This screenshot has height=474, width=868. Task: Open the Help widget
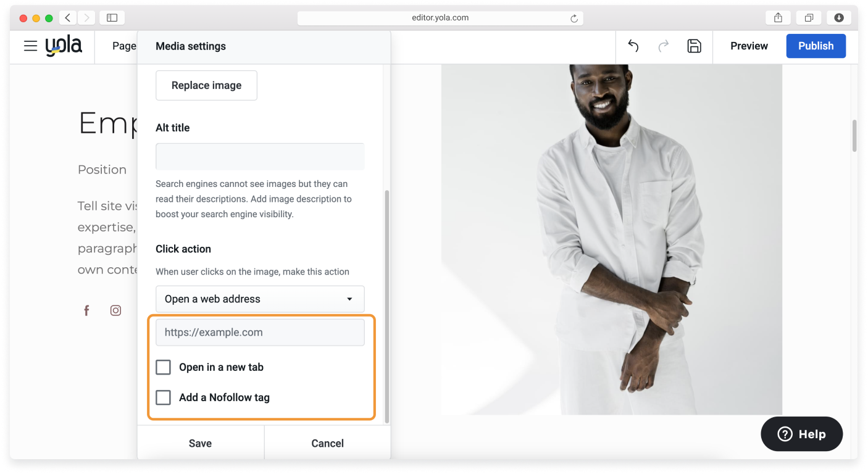click(801, 434)
